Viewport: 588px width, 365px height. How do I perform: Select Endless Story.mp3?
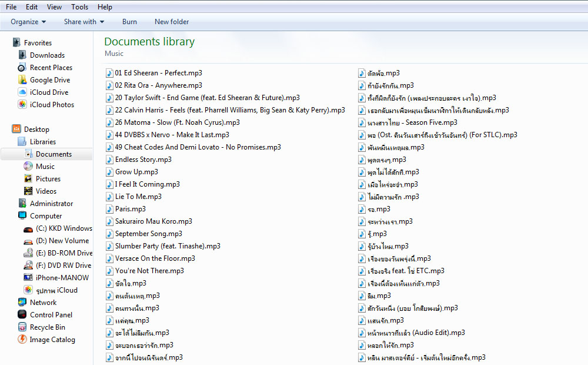pyautogui.click(x=139, y=160)
